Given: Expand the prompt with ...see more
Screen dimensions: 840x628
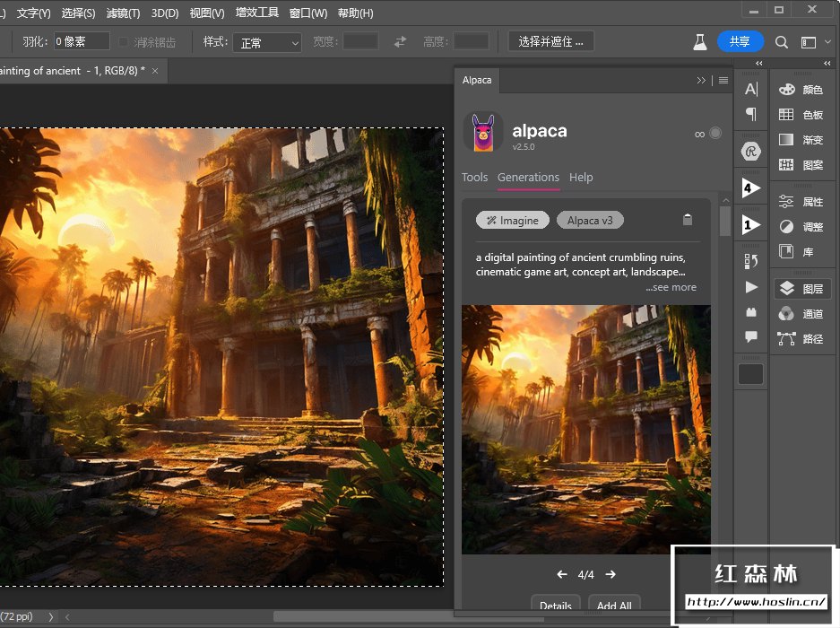Looking at the screenshot, I should (671, 287).
